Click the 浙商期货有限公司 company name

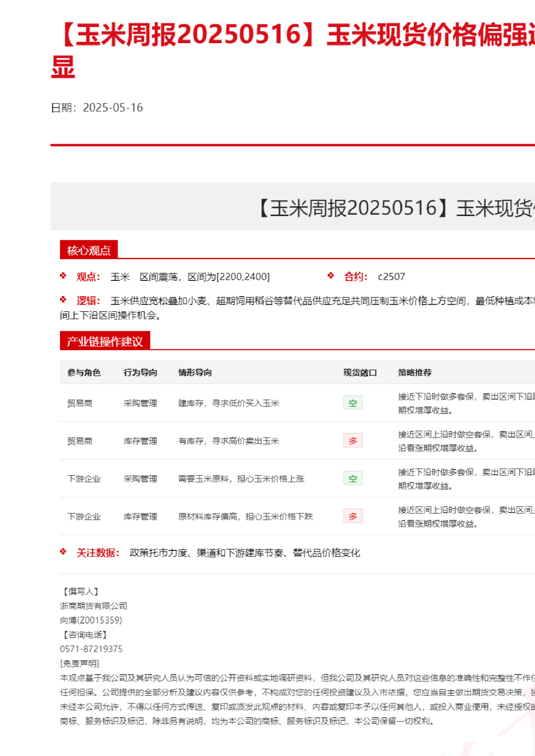94,606
